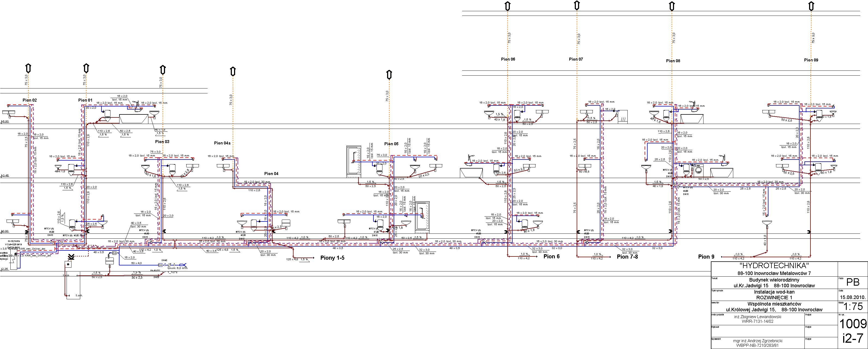Click the vent arrow above Pion 02
Viewport: 868px width, 349px height.
pos(28,68)
